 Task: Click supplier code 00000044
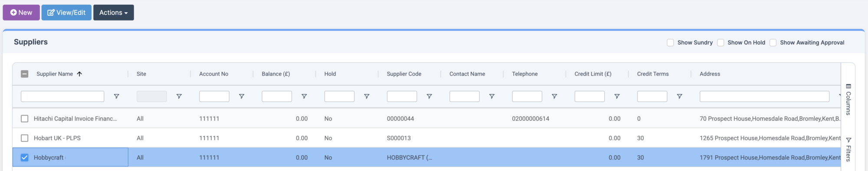[x=400, y=118]
